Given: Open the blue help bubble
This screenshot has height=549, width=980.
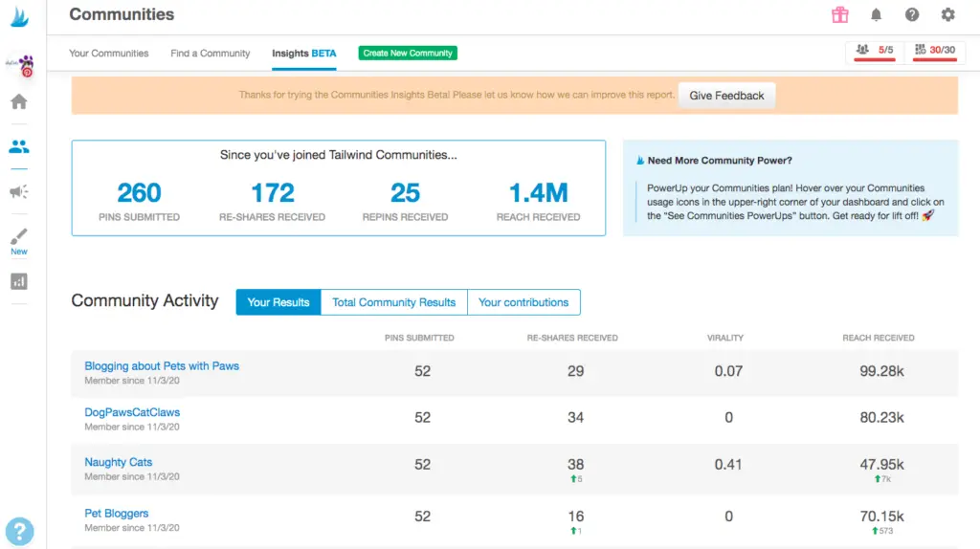Looking at the screenshot, I should pyautogui.click(x=19, y=532).
